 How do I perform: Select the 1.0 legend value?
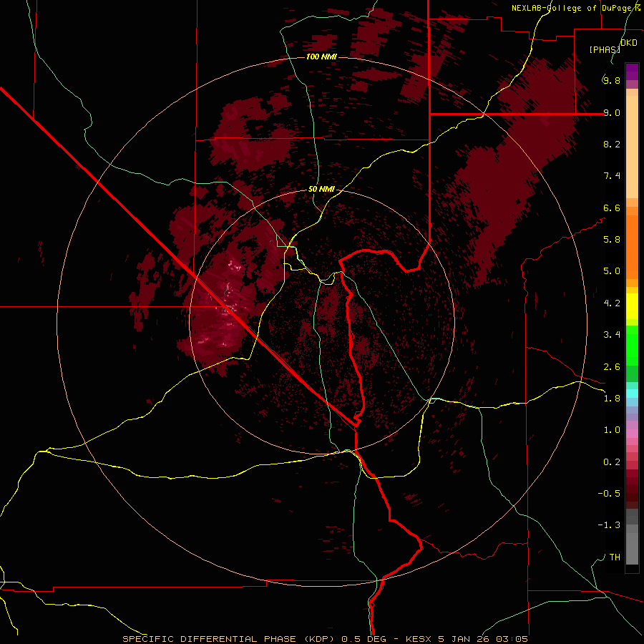click(x=612, y=430)
